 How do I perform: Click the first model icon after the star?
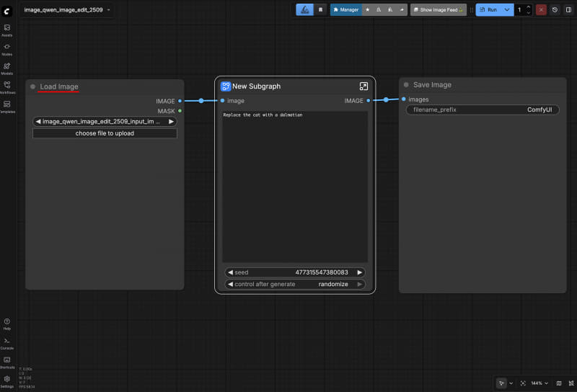(379, 10)
